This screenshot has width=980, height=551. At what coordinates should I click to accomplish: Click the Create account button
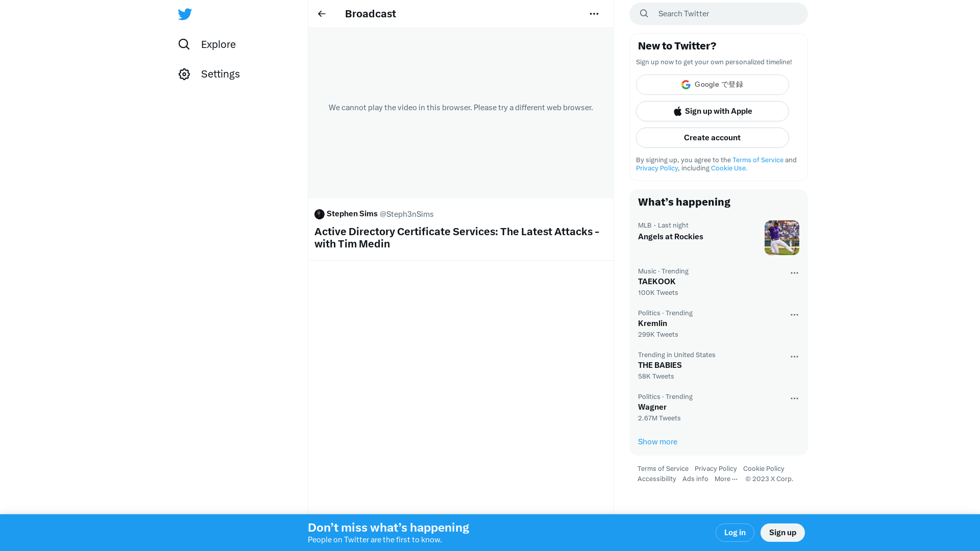[713, 138]
